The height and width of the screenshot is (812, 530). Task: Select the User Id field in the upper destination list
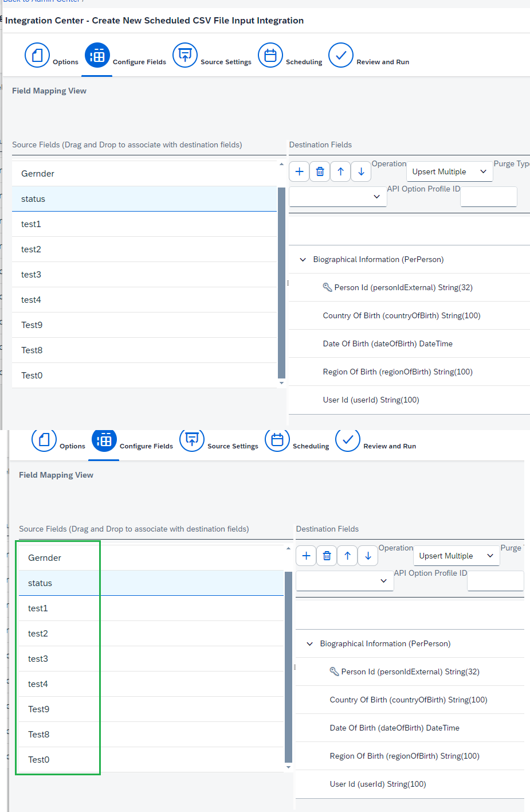[409, 400]
